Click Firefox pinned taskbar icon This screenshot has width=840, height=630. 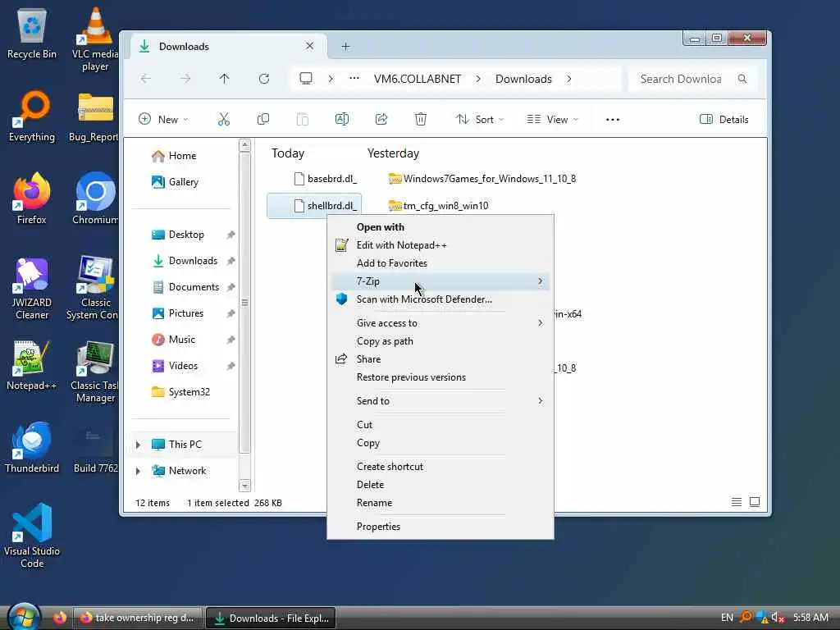pos(59,618)
